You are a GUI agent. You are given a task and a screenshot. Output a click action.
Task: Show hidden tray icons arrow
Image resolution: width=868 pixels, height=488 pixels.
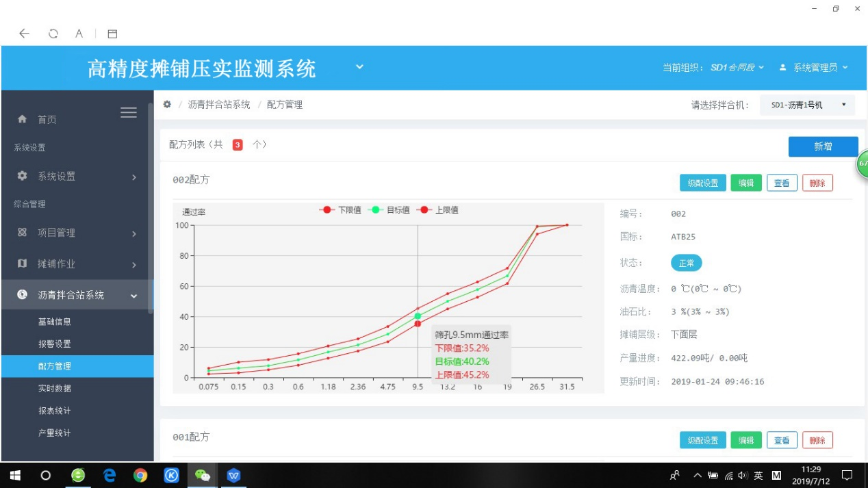click(x=698, y=475)
